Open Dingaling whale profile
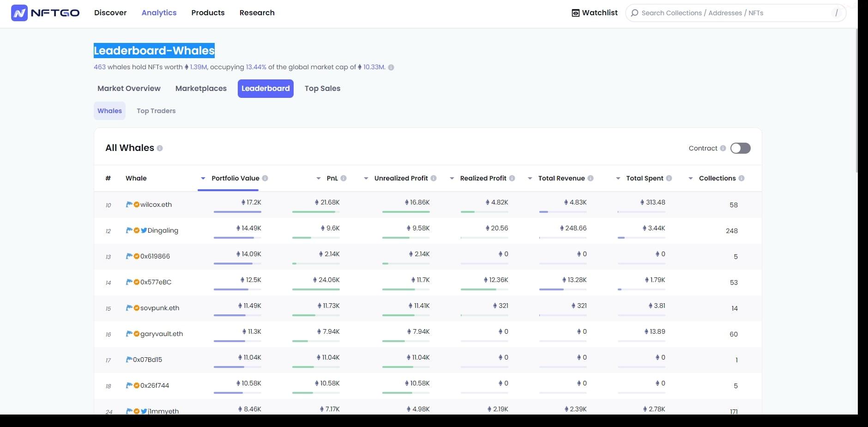This screenshot has height=427, width=868. coord(163,230)
